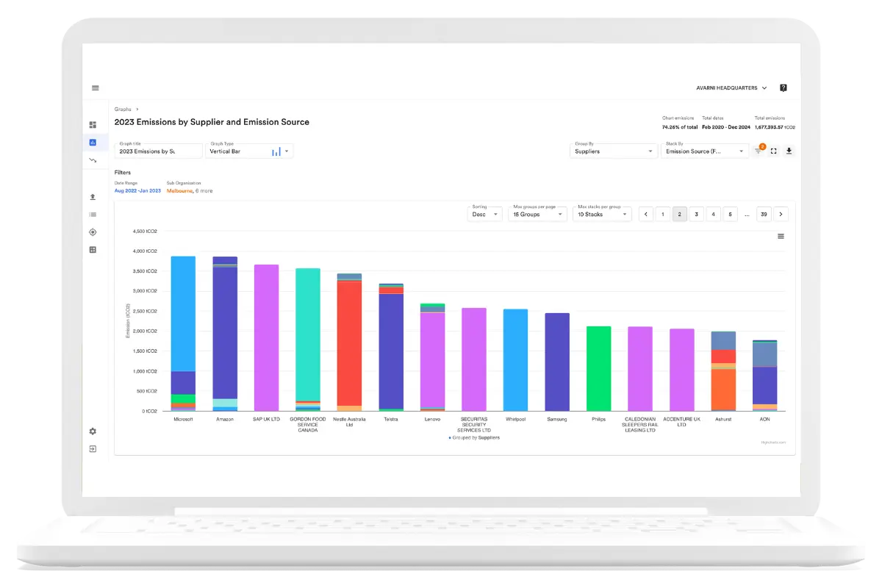Go to the previous page arrow

click(x=646, y=215)
